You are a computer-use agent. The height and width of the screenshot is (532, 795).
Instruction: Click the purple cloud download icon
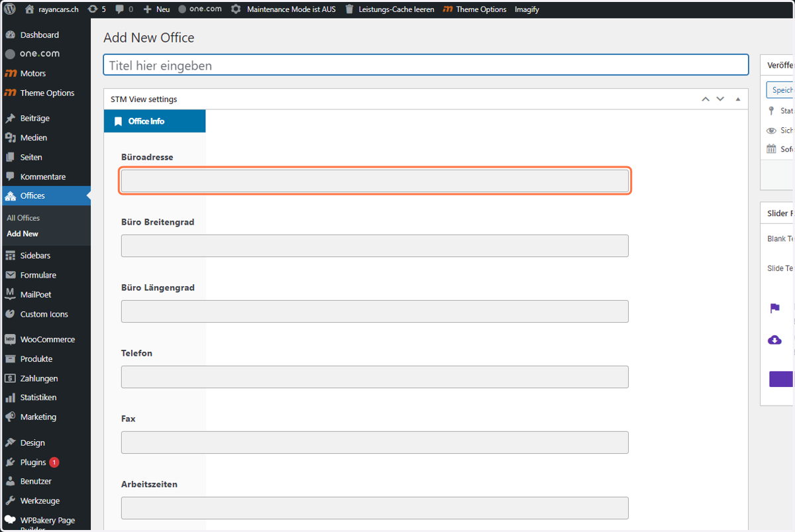point(774,340)
